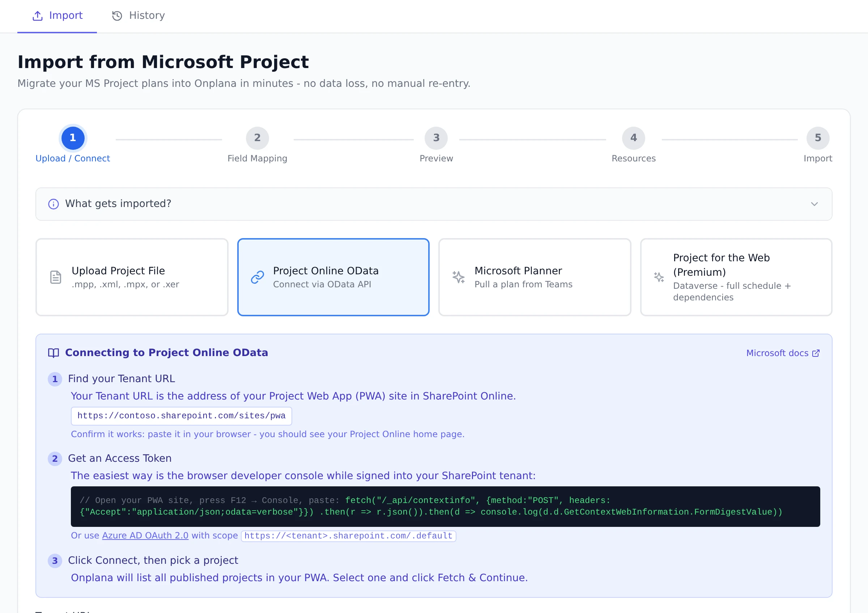Click the Connect via OData API subtitle
This screenshot has height=613, width=868.
[x=322, y=285]
